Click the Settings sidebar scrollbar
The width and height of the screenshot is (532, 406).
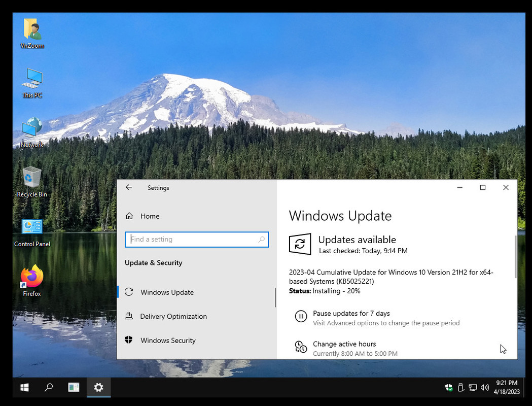click(x=275, y=297)
